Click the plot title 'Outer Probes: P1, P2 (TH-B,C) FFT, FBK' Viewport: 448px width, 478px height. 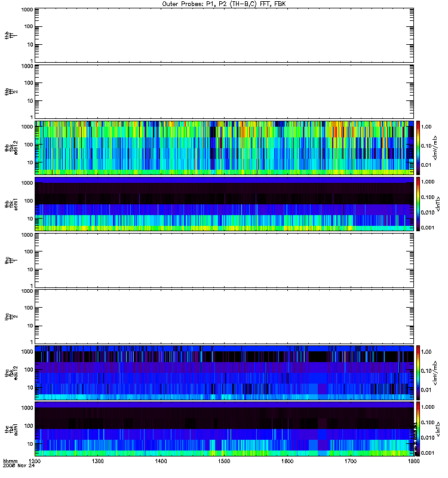[x=224, y=4]
